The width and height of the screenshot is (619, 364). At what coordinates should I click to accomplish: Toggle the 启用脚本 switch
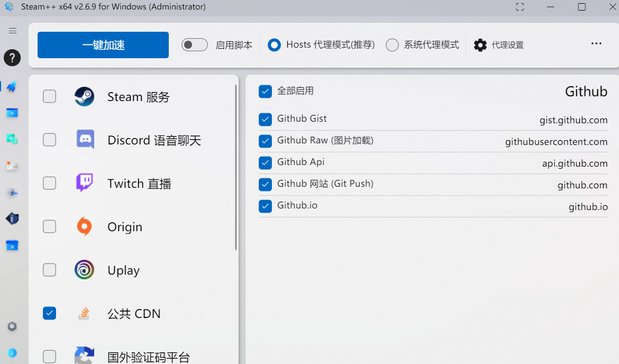point(194,44)
